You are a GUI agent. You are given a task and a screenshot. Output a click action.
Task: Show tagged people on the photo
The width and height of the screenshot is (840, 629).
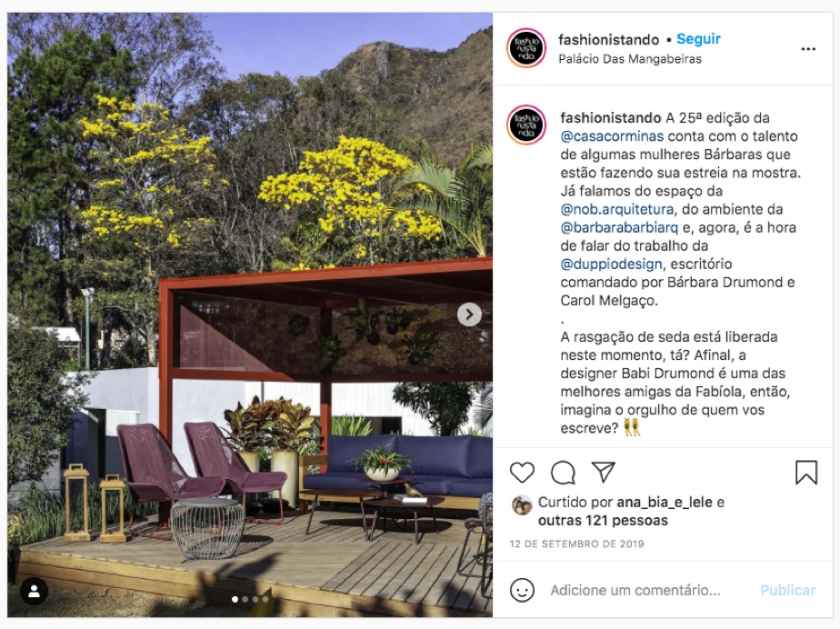coord(34,591)
